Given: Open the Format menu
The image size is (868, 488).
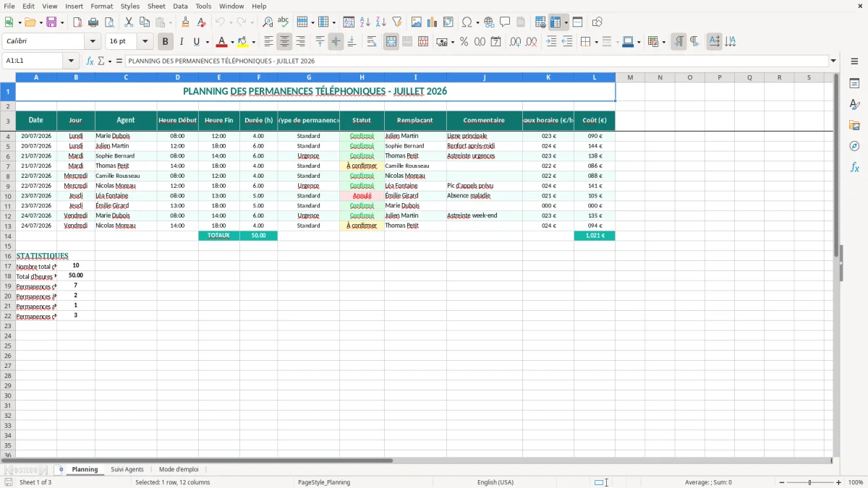Looking at the screenshot, I should point(101,6).
